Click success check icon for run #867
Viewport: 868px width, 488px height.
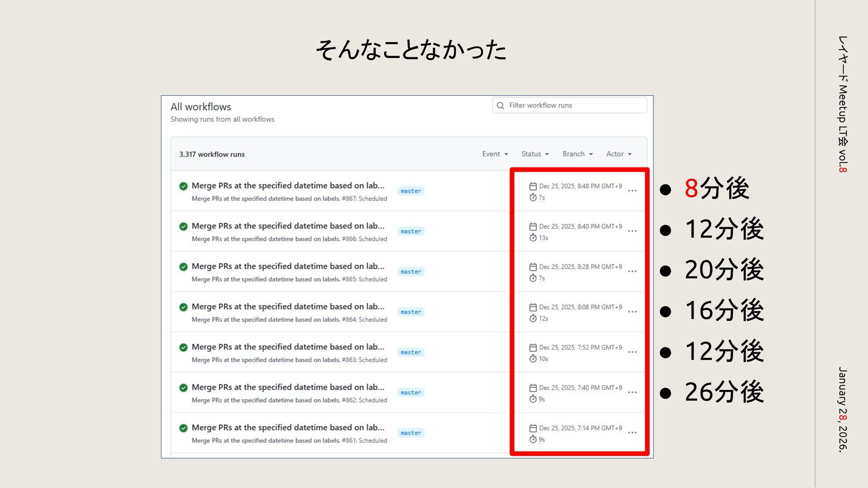pos(183,186)
